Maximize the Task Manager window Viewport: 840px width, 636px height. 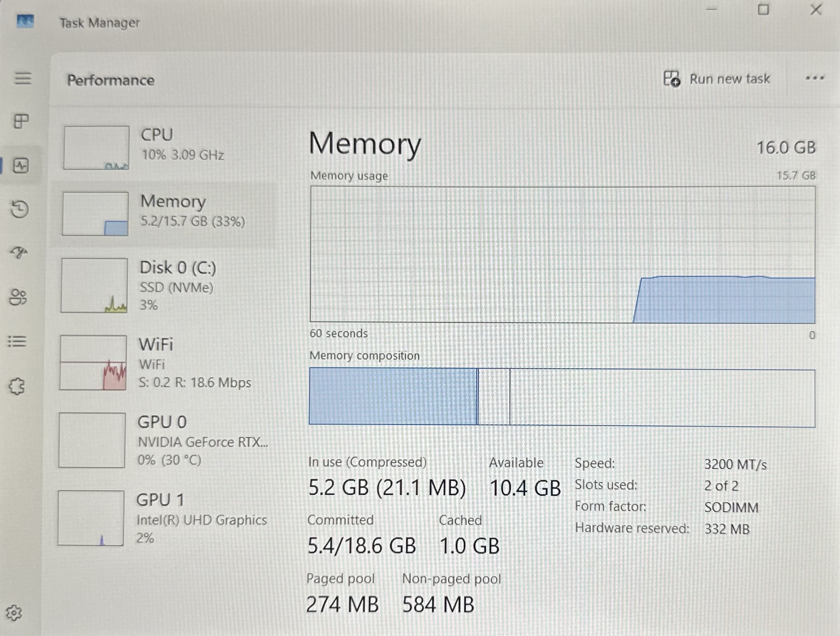point(763,10)
